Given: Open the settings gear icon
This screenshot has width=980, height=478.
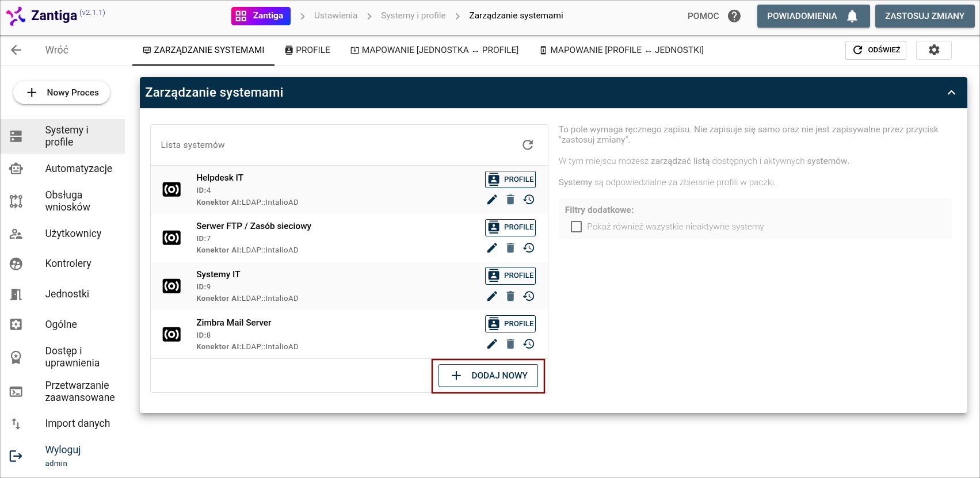Looking at the screenshot, I should pos(933,50).
